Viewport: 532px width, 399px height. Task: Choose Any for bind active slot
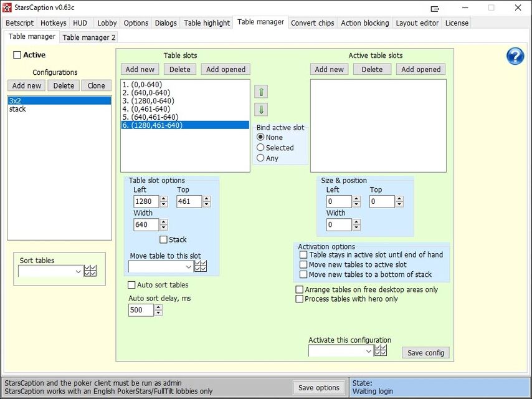[260, 158]
